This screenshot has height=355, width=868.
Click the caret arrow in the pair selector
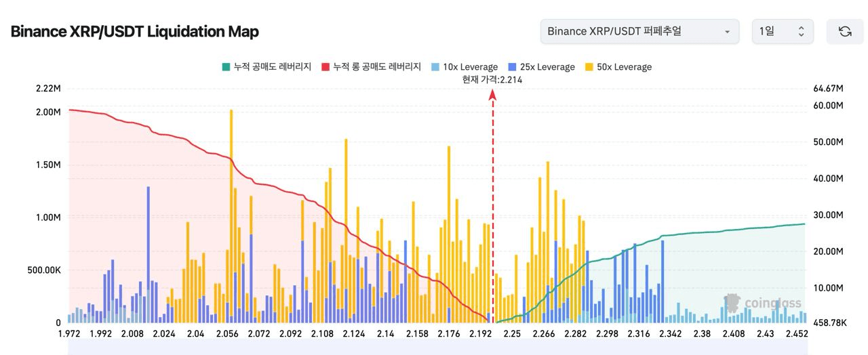727,32
